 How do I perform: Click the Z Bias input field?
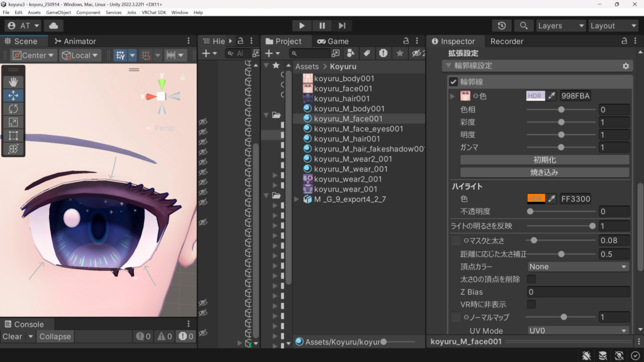578,292
